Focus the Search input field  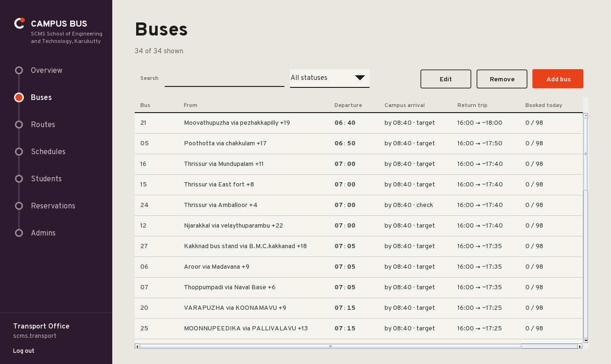(x=225, y=78)
